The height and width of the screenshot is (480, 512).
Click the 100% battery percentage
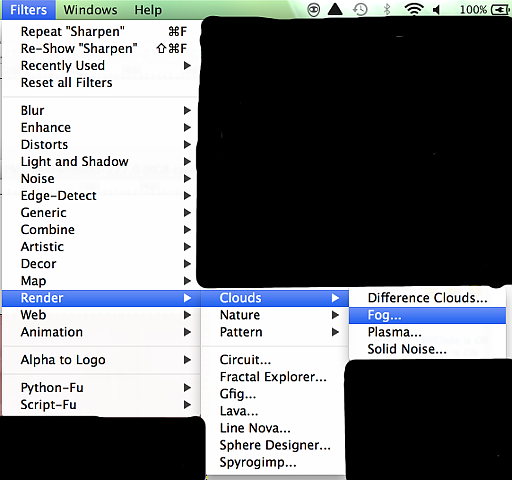click(x=473, y=10)
